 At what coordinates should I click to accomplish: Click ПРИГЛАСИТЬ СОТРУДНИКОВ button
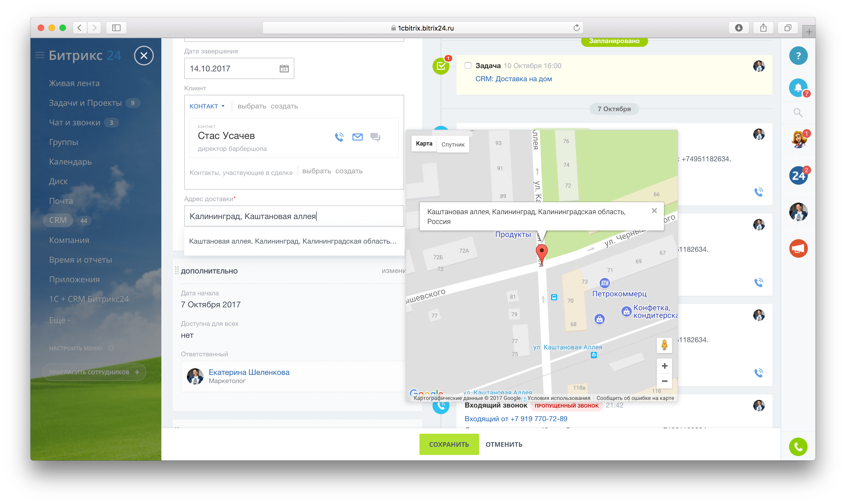click(x=94, y=372)
